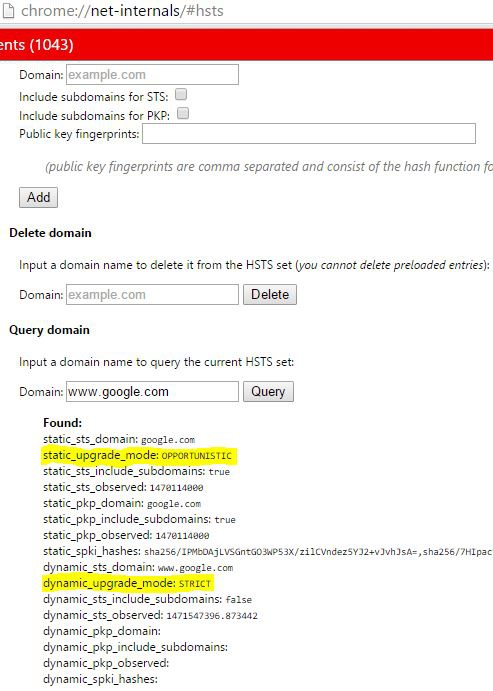Click the static_sts_include_subdomains: true line
The width and height of the screenshot is (493, 691).
pos(137,471)
